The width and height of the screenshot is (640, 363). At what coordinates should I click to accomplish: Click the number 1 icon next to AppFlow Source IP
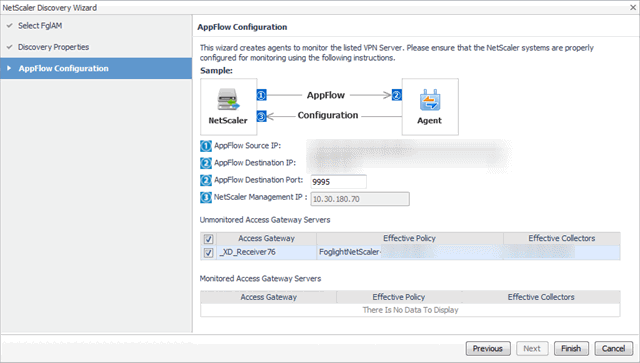click(x=206, y=146)
